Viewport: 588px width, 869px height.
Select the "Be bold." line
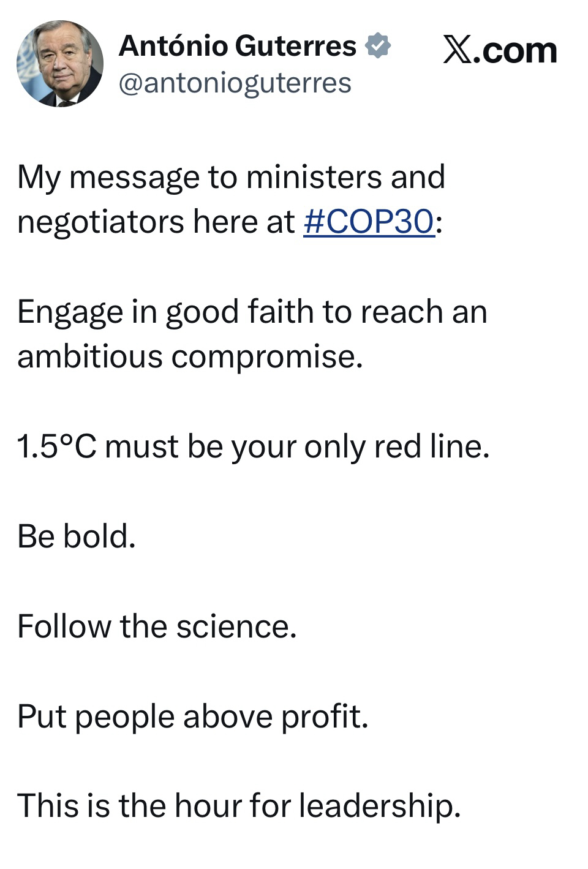click(76, 536)
